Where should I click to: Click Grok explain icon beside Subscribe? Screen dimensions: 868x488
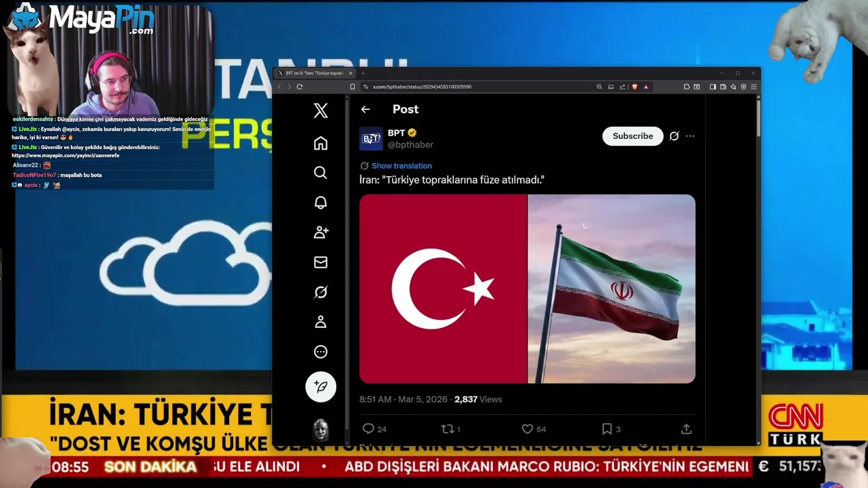coord(674,136)
